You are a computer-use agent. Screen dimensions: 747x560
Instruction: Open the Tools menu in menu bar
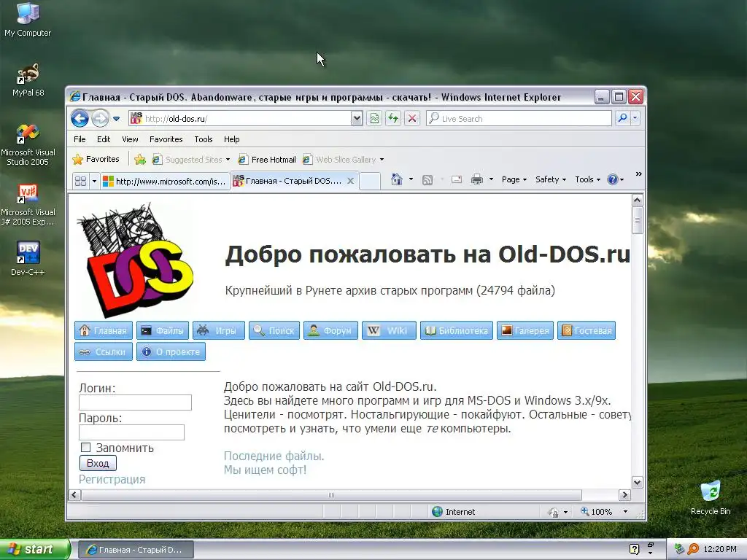point(203,139)
